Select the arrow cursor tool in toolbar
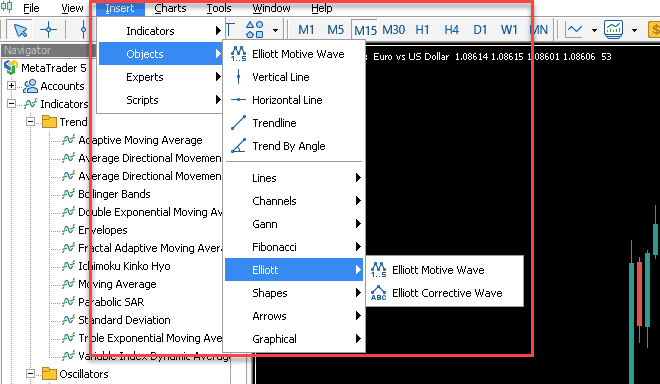The height and width of the screenshot is (384, 660). click(20, 30)
